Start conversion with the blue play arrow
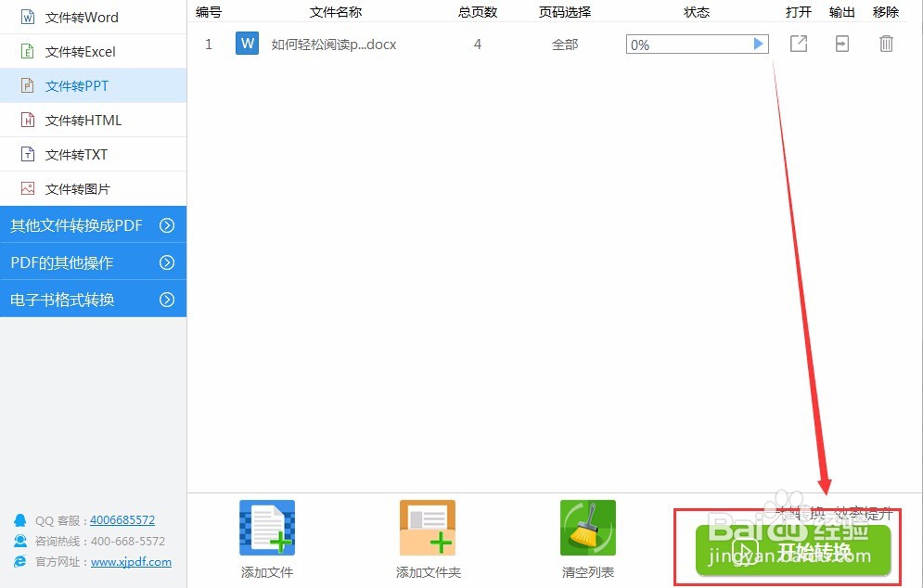 click(x=759, y=44)
